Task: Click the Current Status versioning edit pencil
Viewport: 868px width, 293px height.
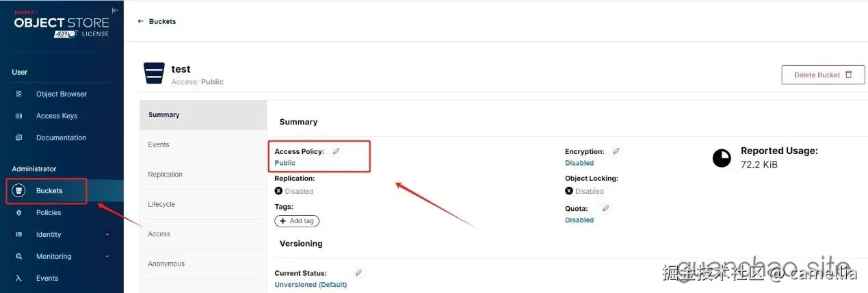Action: coord(358,272)
